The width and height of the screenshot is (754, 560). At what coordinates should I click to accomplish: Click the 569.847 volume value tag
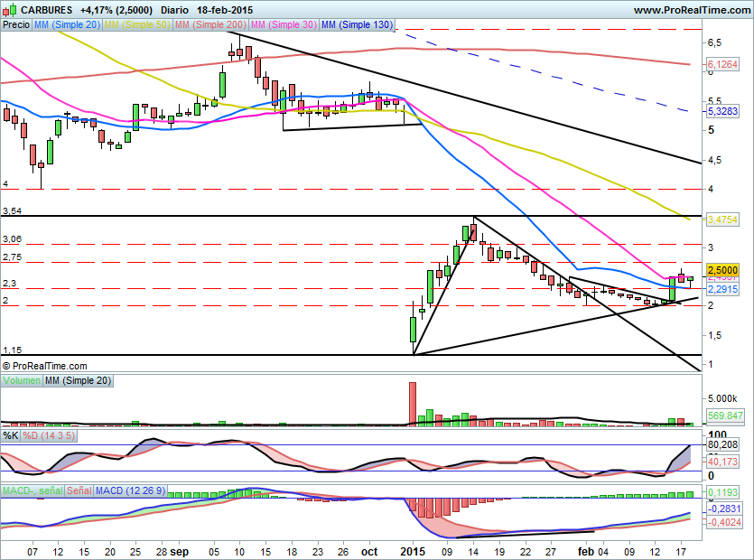725,415
